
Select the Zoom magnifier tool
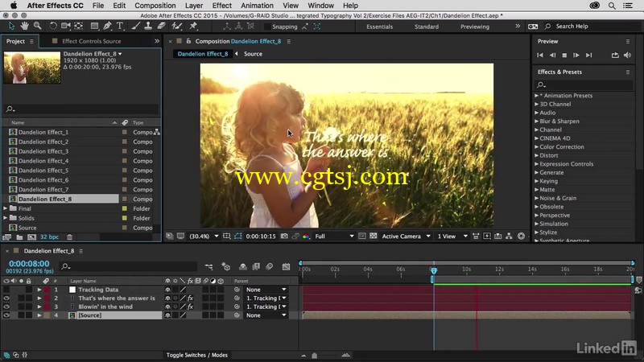point(37,27)
